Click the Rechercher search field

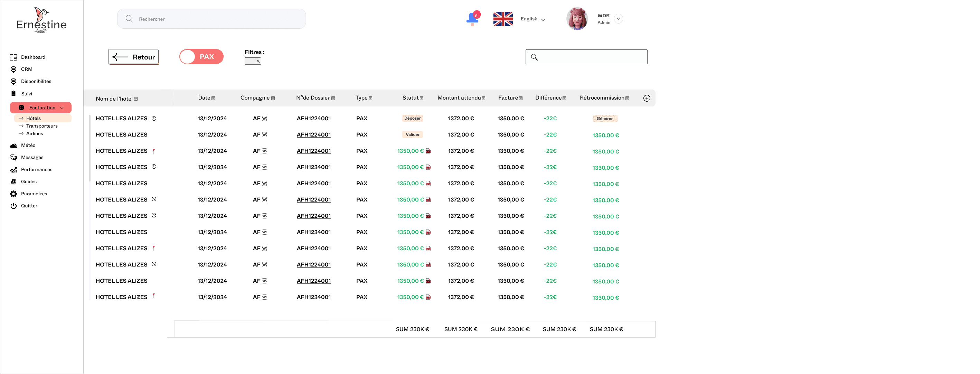[x=211, y=19]
